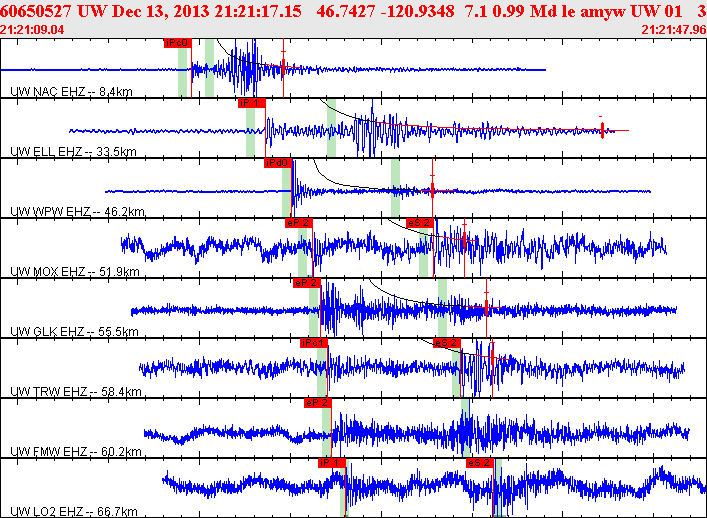
Task: Select the UW ELL EHZ 33.5km label
Action: 73,152
